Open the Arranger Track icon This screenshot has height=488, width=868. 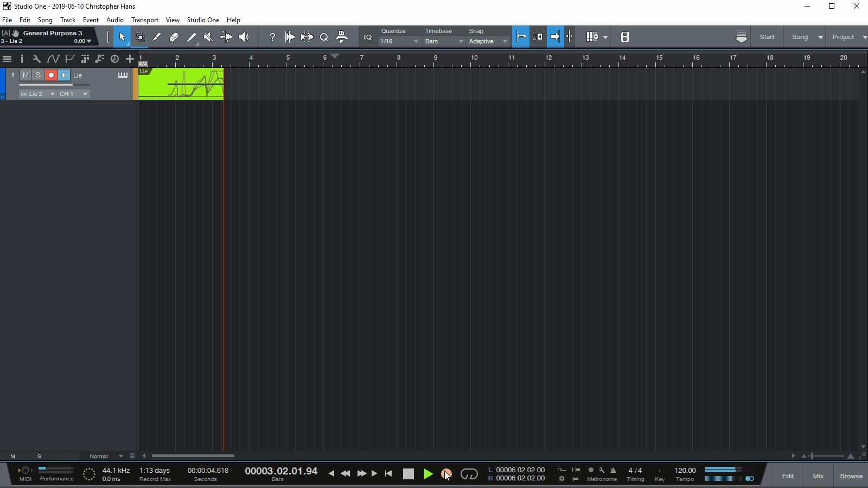[85, 59]
